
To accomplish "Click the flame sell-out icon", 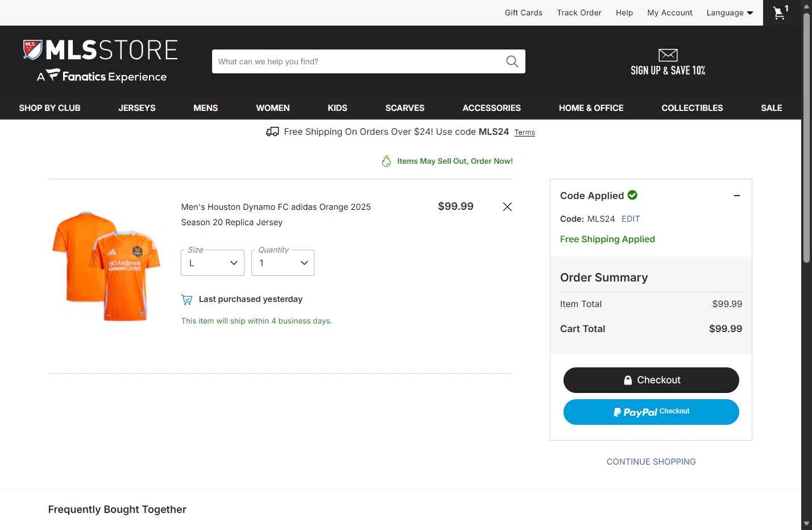I will pyautogui.click(x=387, y=162).
